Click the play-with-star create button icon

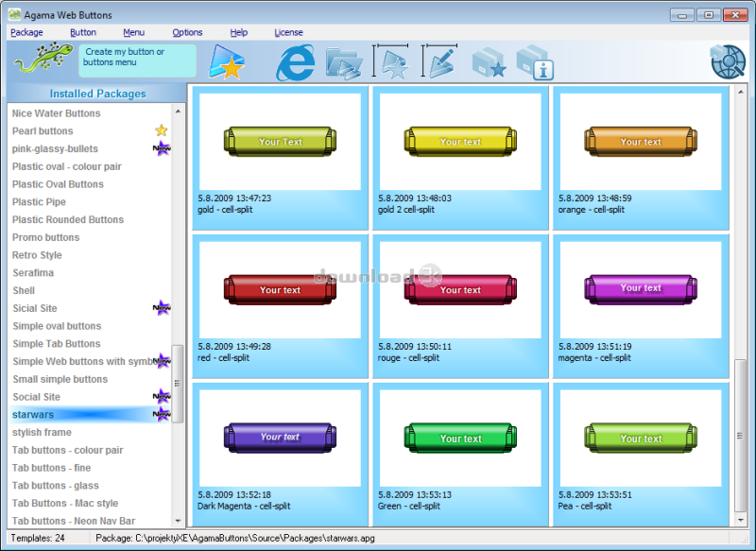coord(226,61)
